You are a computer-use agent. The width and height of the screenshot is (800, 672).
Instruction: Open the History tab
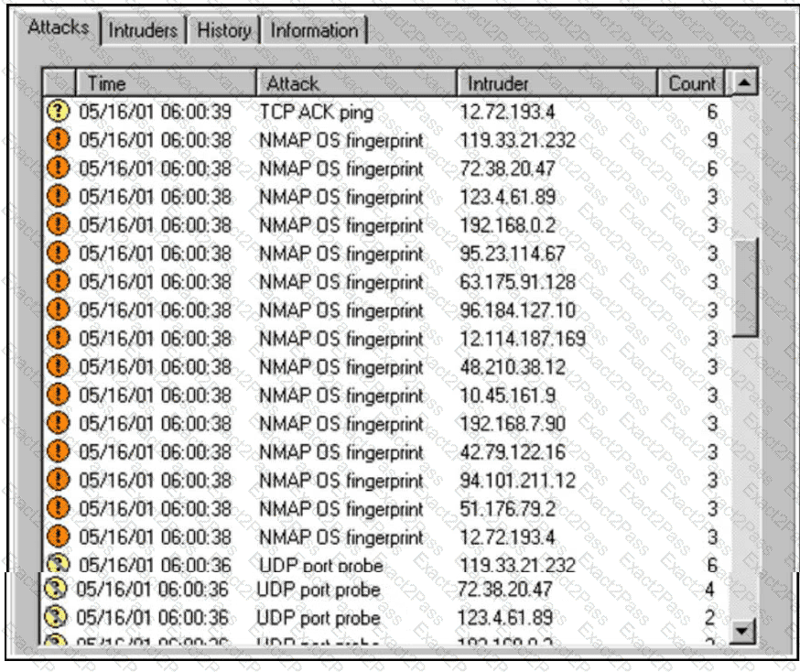click(x=223, y=30)
